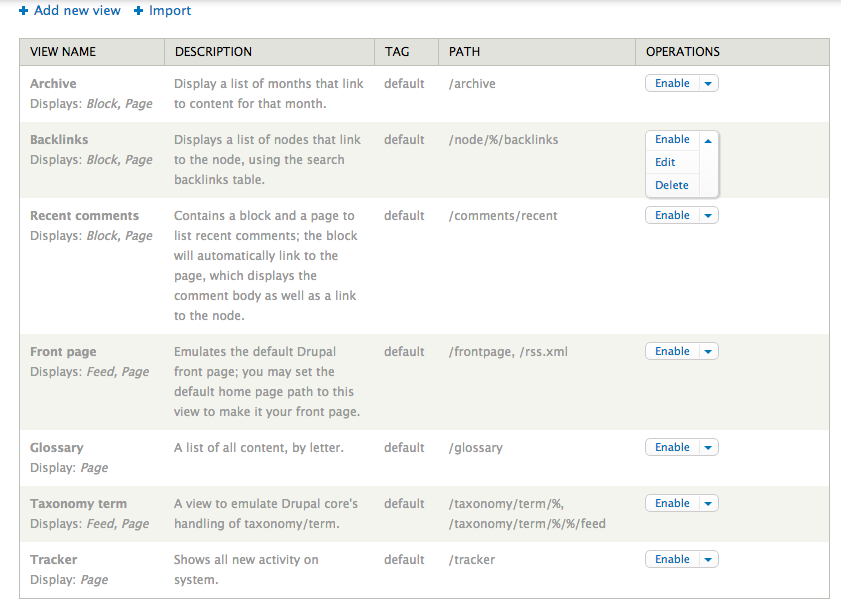841x607 pixels.
Task: Open Tracker operations dropdown arrow
Action: (708, 560)
